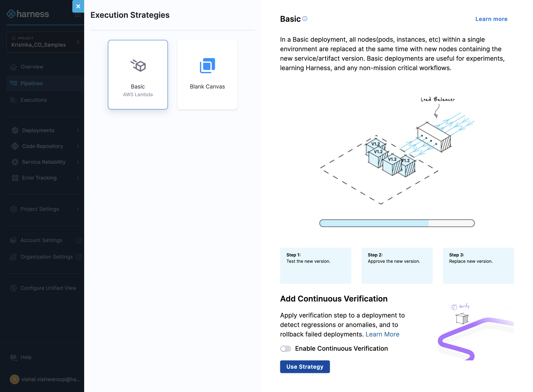
Task: Click the Account Settings info icon
Action: [79, 240]
